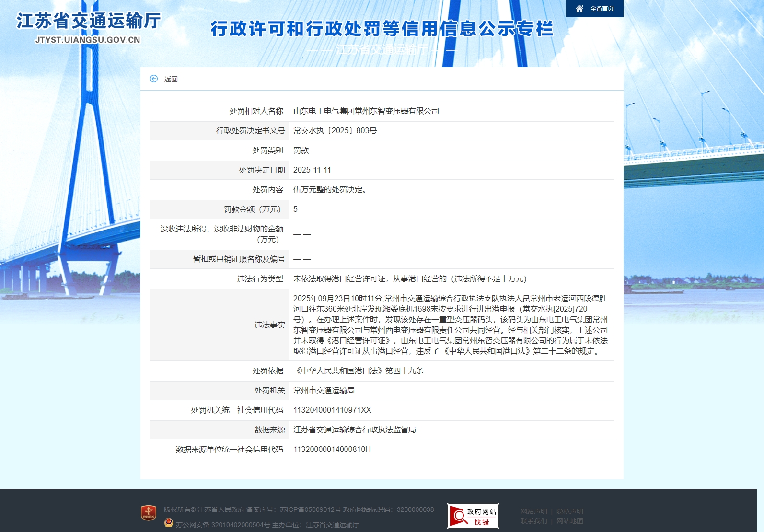764x532 pixels.
Task: Click the company name 山东电工电气集团常州东智变压器有限公司
Action: (x=366, y=111)
